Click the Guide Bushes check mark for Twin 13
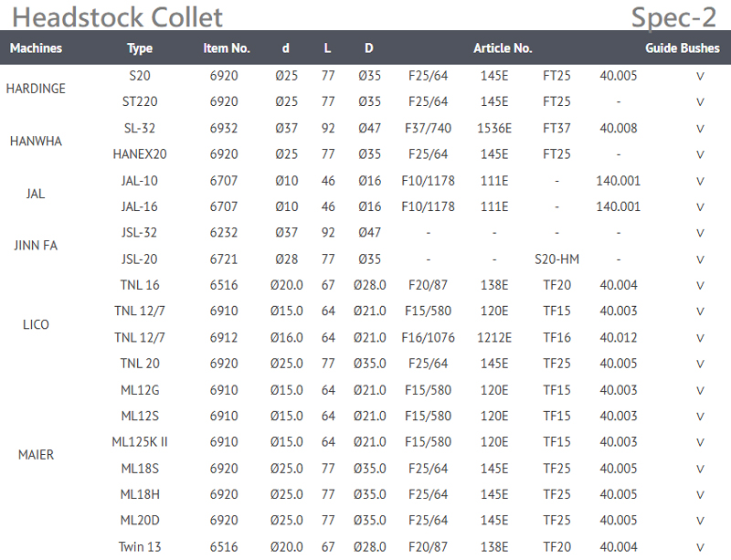Screen dimensions: 731x560 click(x=700, y=547)
